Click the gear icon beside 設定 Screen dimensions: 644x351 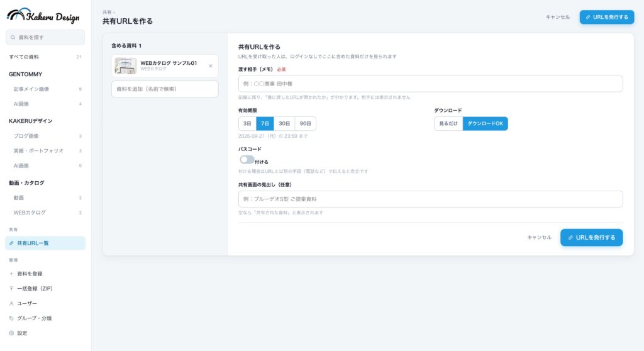tap(11, 333)
